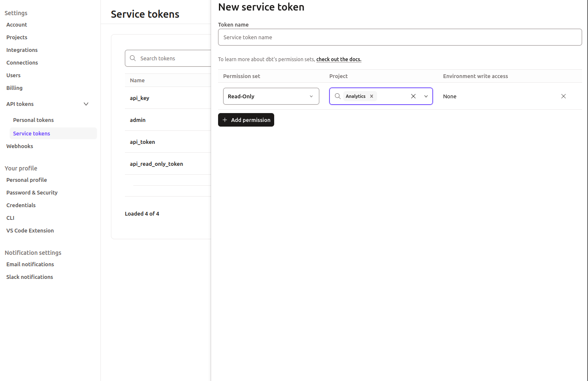The width and height of the screenshot is (588, 381).
Task: Open the Personal tokens page
Action: 33,120
